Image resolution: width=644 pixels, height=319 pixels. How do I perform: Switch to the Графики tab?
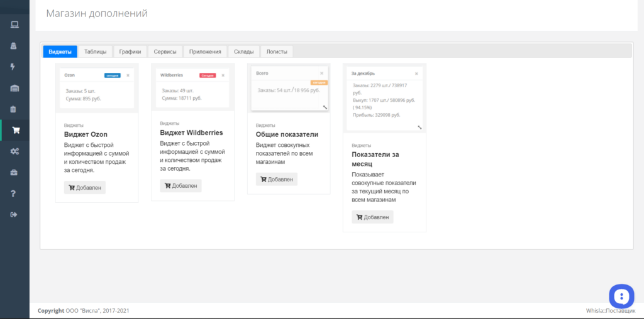tap(130, 51)
